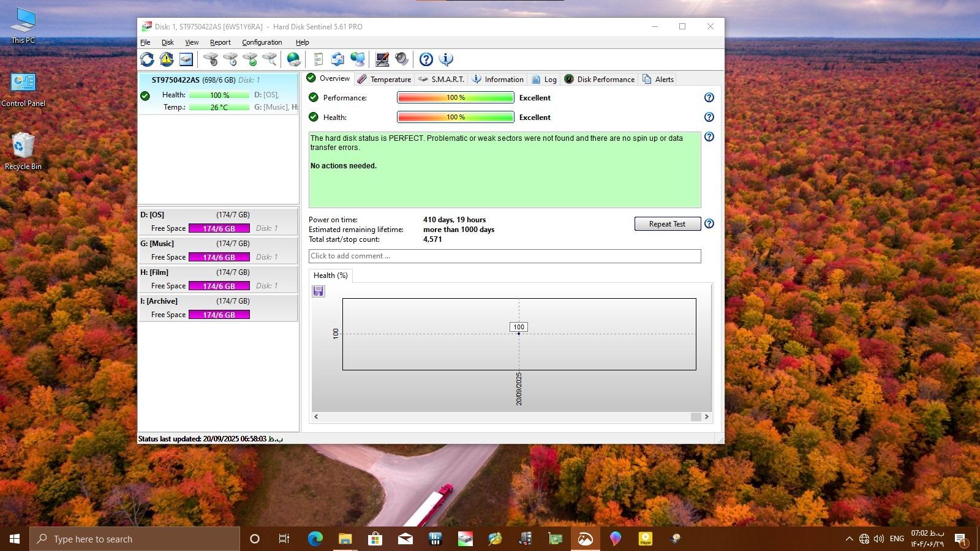Click the help icon beside Performance rating
This screenshot has width=980, height=551.
(x=709, y=98)
